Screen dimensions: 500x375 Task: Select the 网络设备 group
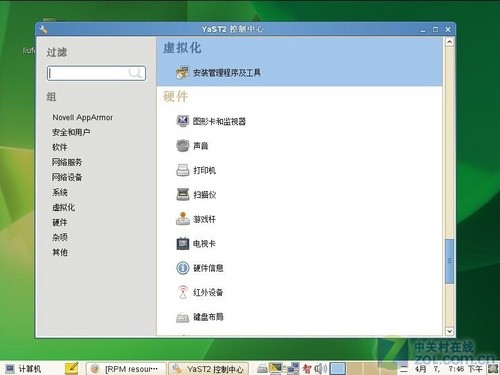[x=67, y=177]
